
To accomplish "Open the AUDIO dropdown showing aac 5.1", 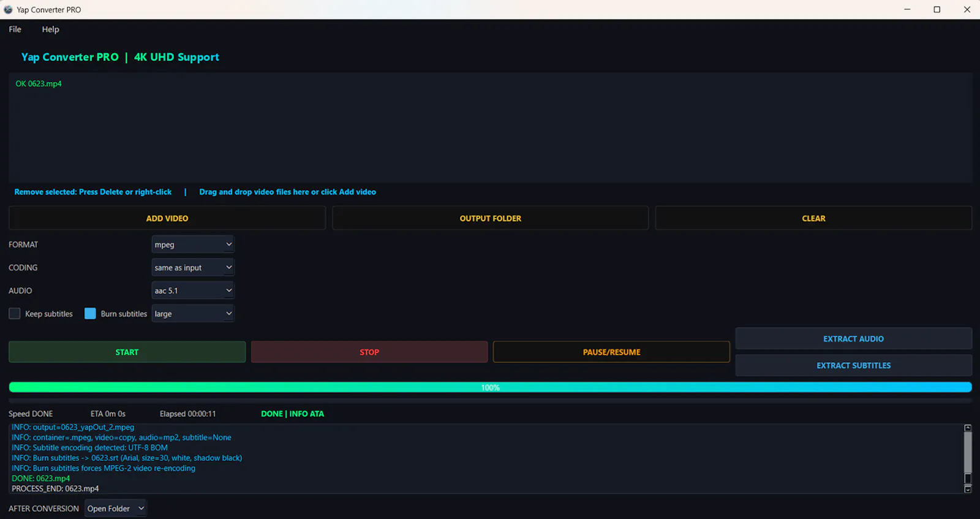I will click(193, 290).
